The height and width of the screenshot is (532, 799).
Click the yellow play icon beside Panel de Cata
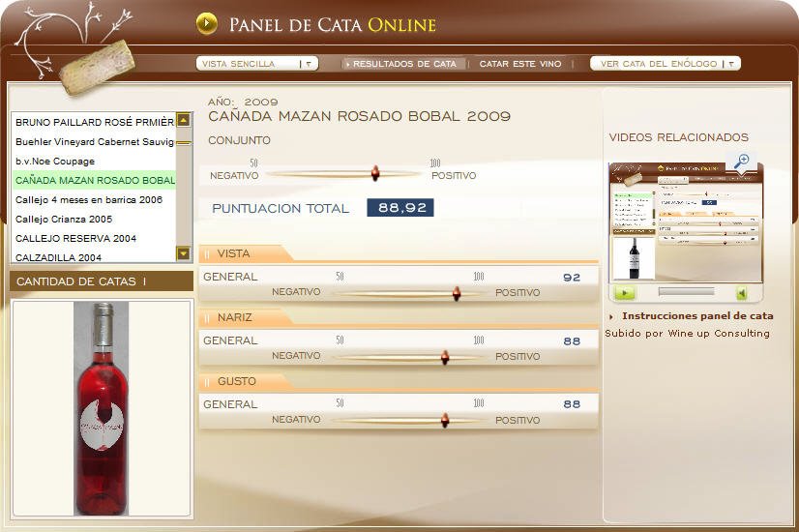206,23
